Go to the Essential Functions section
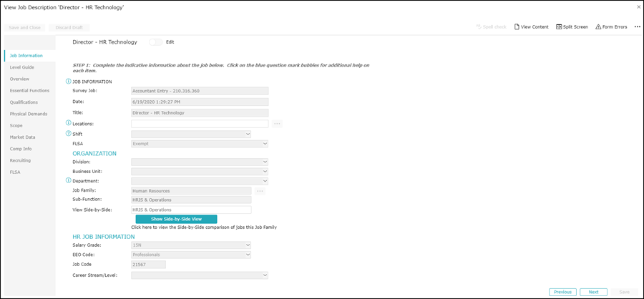This screenshot has height=299, width=644. pos(29,91)
